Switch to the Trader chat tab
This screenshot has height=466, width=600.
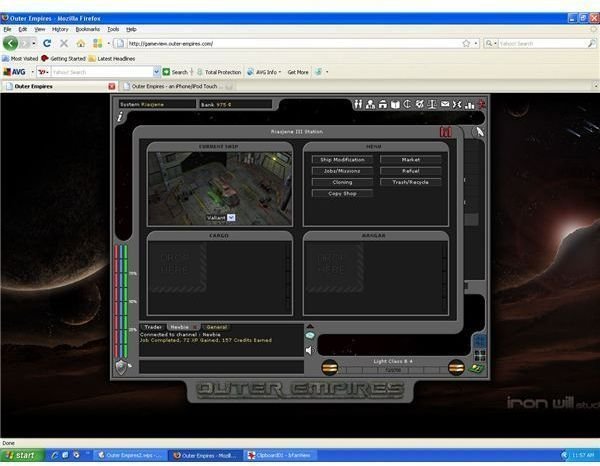click(153, 327)
